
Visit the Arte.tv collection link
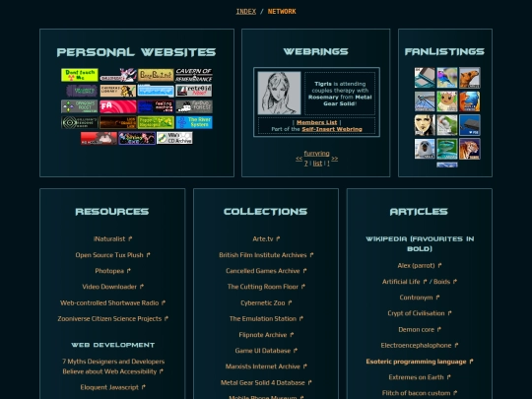[x=266, y=238]
